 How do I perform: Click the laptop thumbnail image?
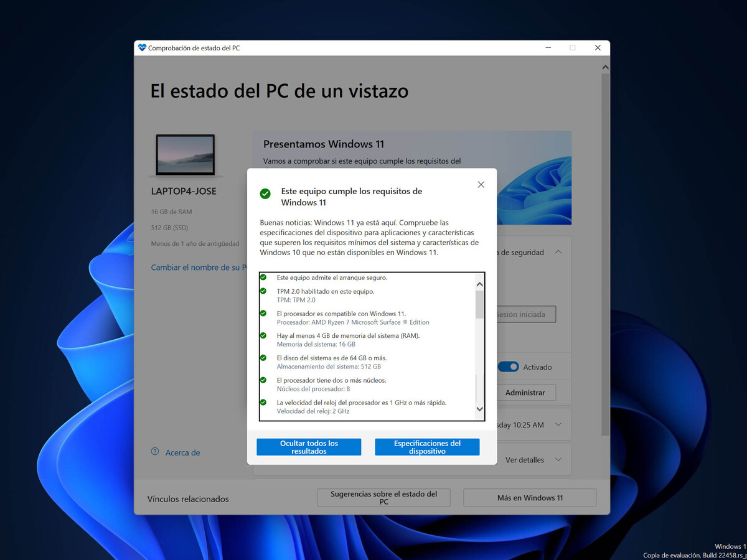coord(186,155)
